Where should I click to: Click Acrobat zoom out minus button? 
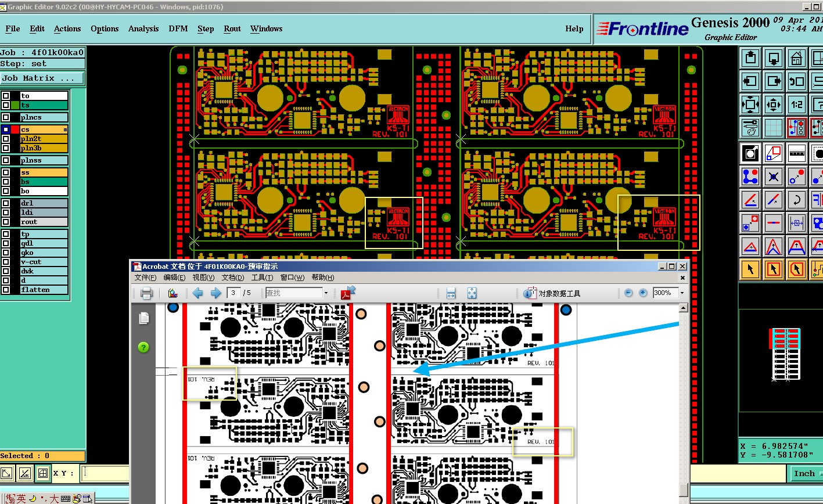(x=628, y=293)
